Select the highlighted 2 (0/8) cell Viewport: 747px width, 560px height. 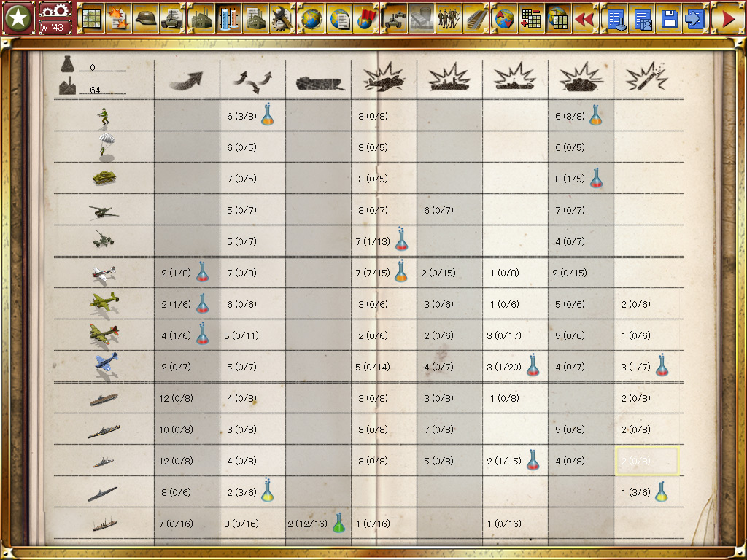647,461
